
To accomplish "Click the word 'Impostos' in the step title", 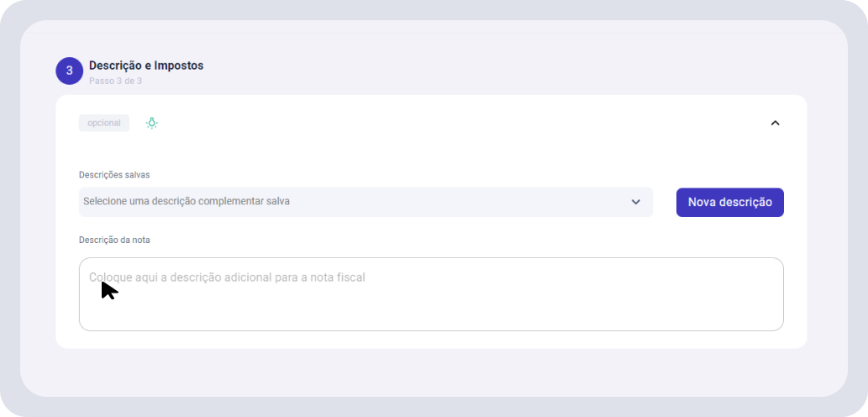I will point(179,66).
